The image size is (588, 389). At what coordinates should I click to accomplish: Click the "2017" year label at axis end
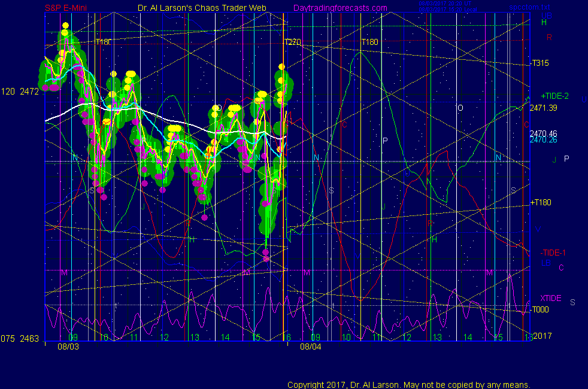click(542, 336)
